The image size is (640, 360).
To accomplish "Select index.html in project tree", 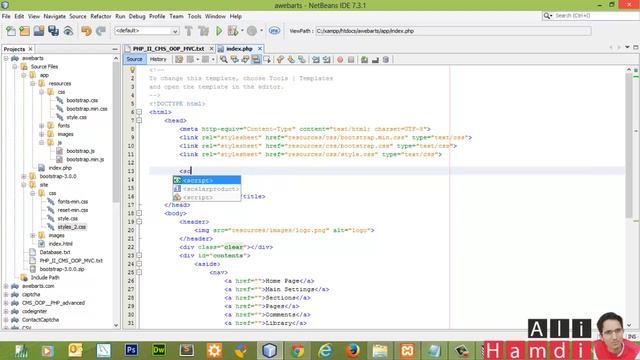I will pyautogui.click(x=60, y=244).
